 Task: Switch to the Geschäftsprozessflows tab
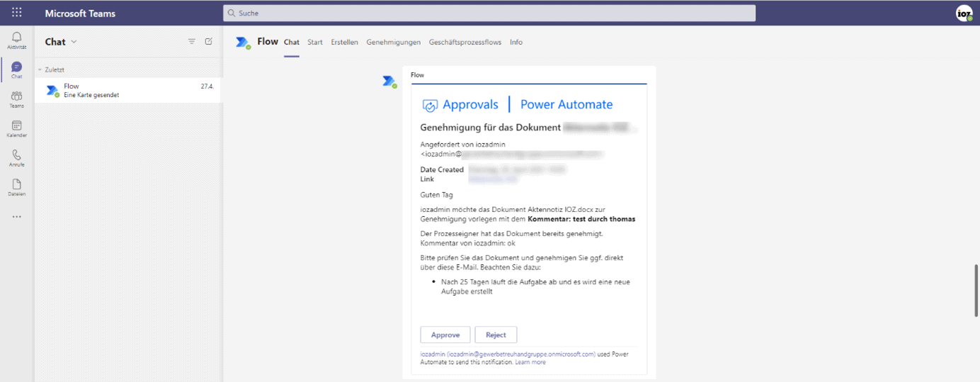pyautogui.click(x=465, y=43)
